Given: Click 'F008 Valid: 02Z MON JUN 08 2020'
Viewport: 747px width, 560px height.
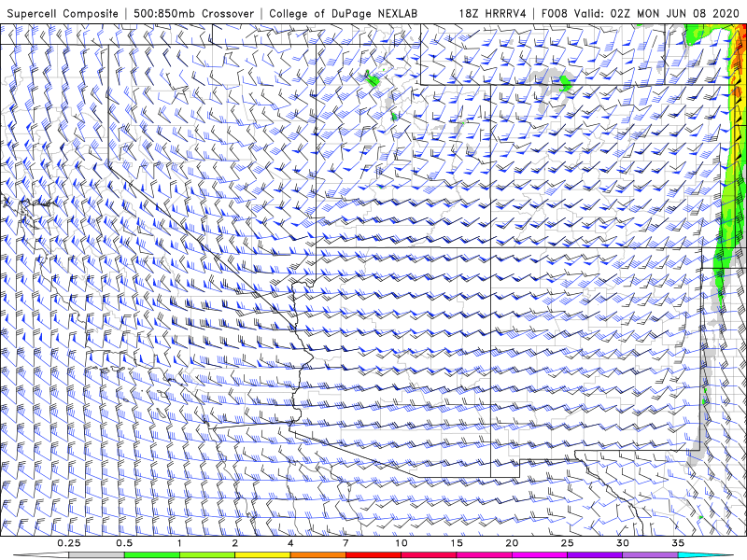Looking at the screenshot, I should pyautogui.click(x=641, y=14).
